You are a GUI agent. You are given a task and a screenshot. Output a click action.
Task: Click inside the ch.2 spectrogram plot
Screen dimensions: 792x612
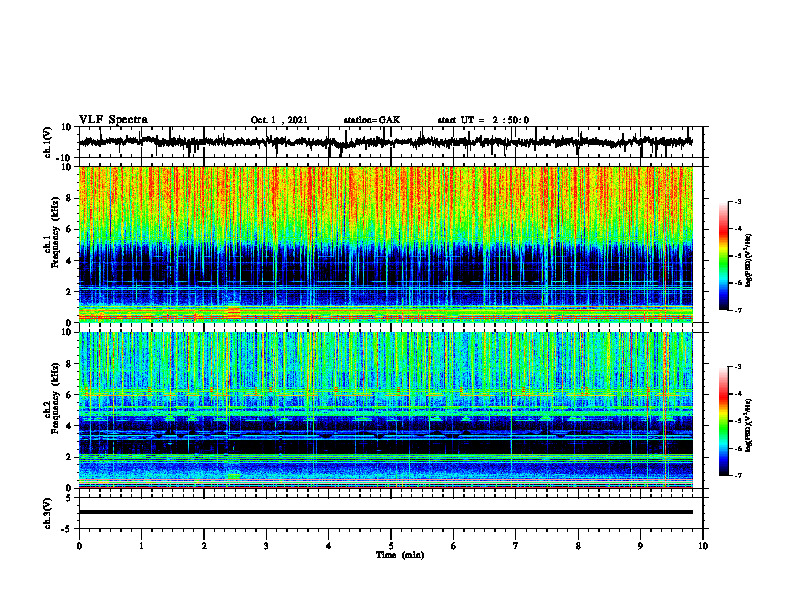click(x=386, y=410)
